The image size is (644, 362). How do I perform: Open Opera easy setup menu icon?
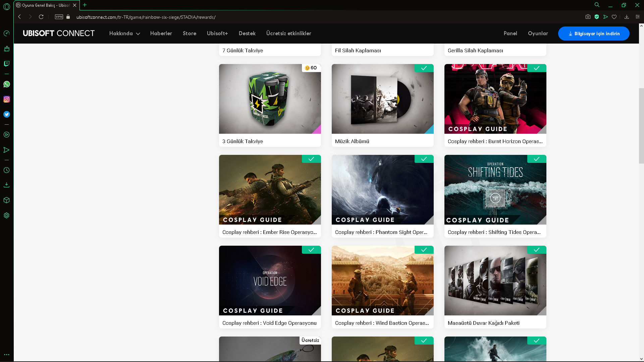tap(638, 17)
